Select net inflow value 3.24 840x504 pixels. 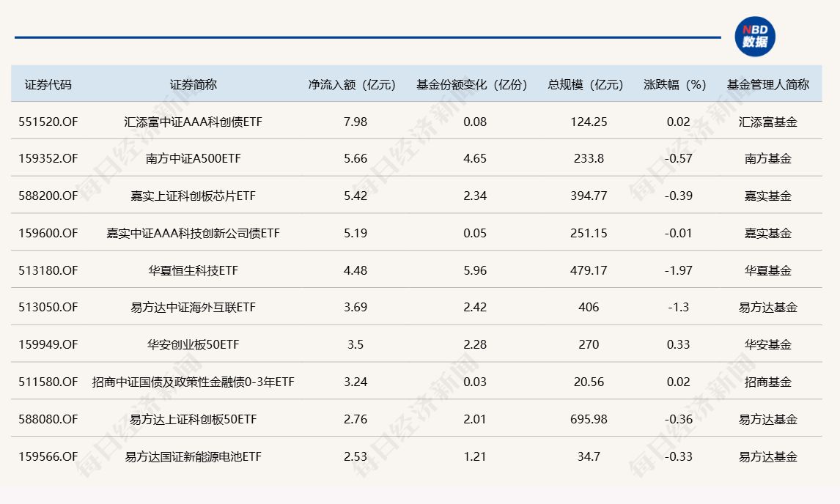coord(355,382)
